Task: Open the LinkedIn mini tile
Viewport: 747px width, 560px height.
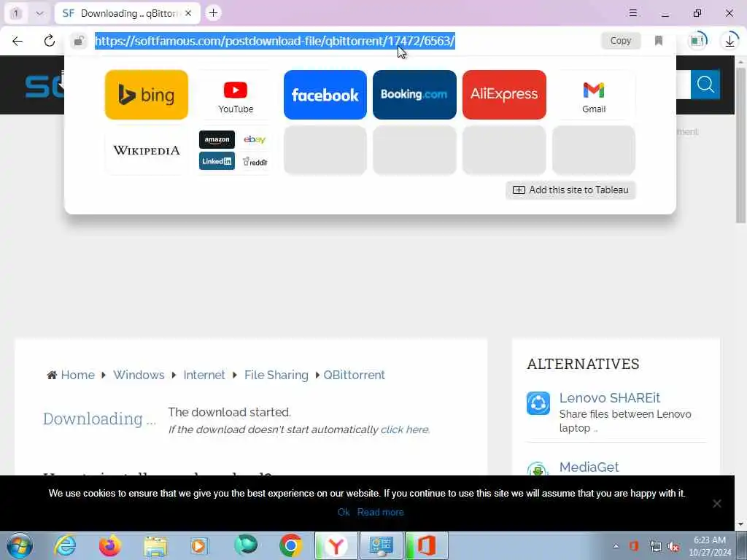Action: [217, 161]
